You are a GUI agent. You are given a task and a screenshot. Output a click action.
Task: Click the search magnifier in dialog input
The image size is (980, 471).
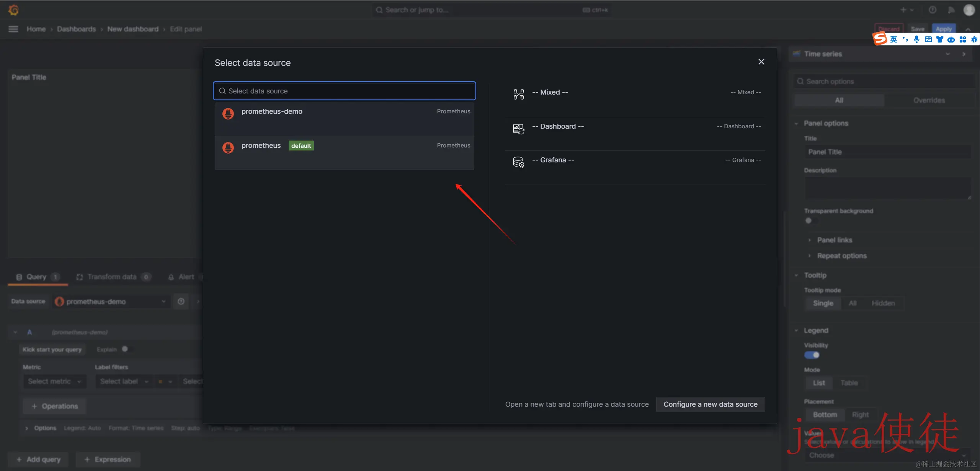click(222, 91)
